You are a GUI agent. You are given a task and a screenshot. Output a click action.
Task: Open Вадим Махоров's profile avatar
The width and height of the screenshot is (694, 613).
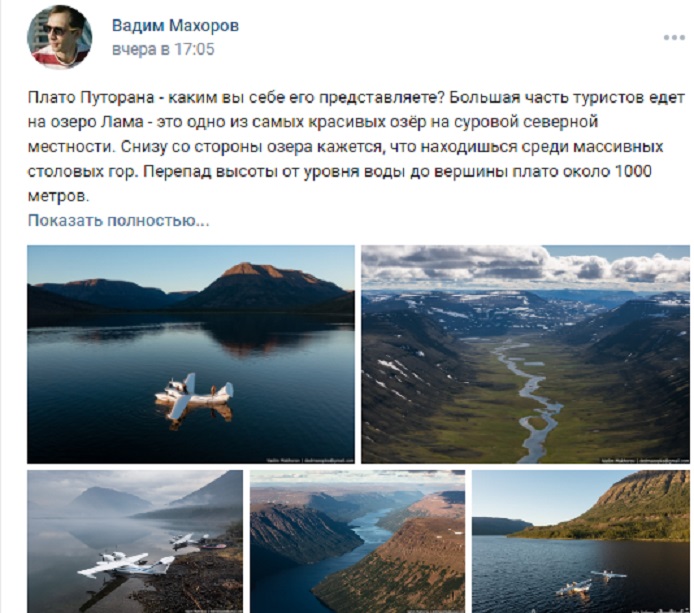[59, 37]
